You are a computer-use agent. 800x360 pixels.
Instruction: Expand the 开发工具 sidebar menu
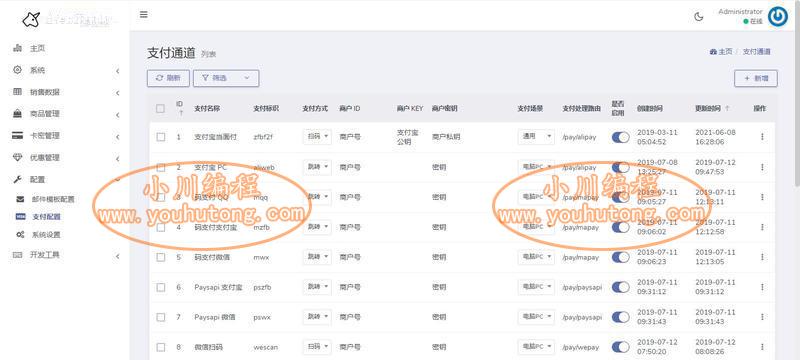coord(117,256)
